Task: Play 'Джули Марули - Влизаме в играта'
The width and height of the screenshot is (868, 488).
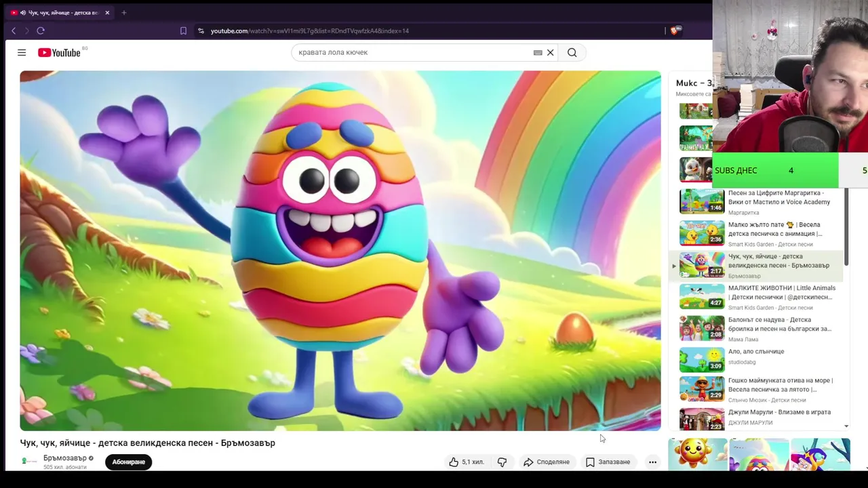Action: click(x=779, y=412)
